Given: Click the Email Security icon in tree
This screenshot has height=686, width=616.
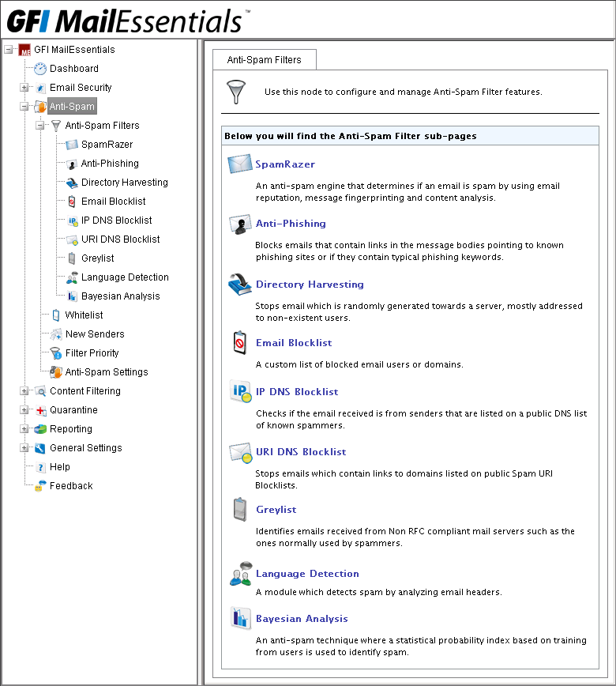Looking at the screenshot, I should click(40, 88).
